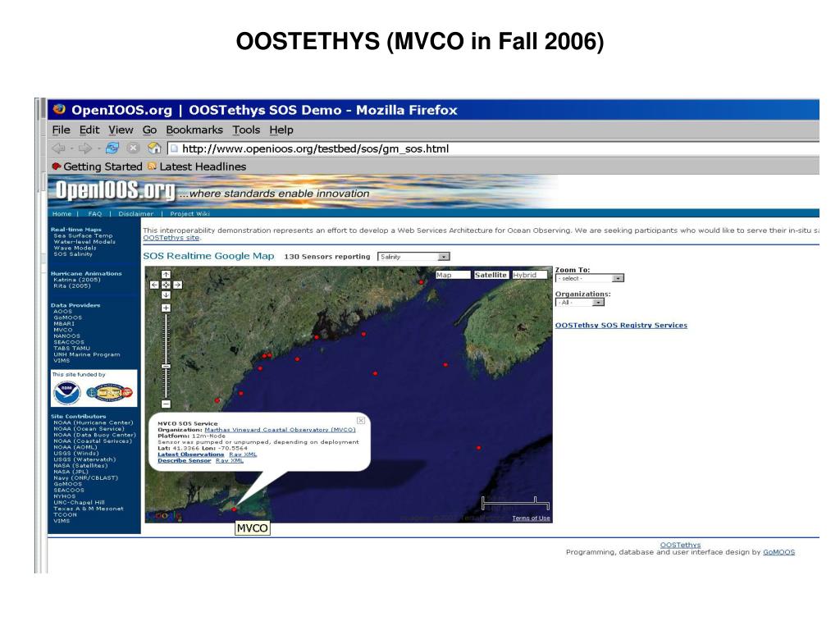Open the Zoom To select dropdown
This screenshot has width=840, height=630.
pos(589,278)
